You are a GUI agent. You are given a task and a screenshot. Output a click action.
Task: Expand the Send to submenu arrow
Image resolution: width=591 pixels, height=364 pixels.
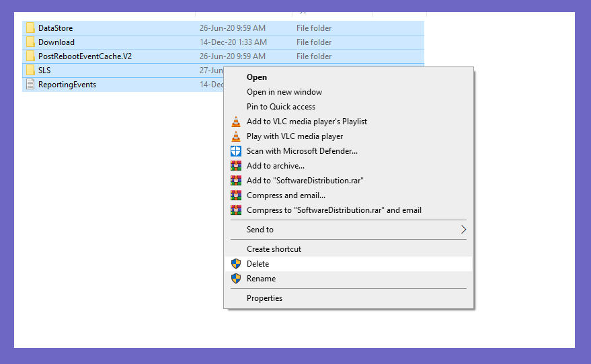pos(464,230)
